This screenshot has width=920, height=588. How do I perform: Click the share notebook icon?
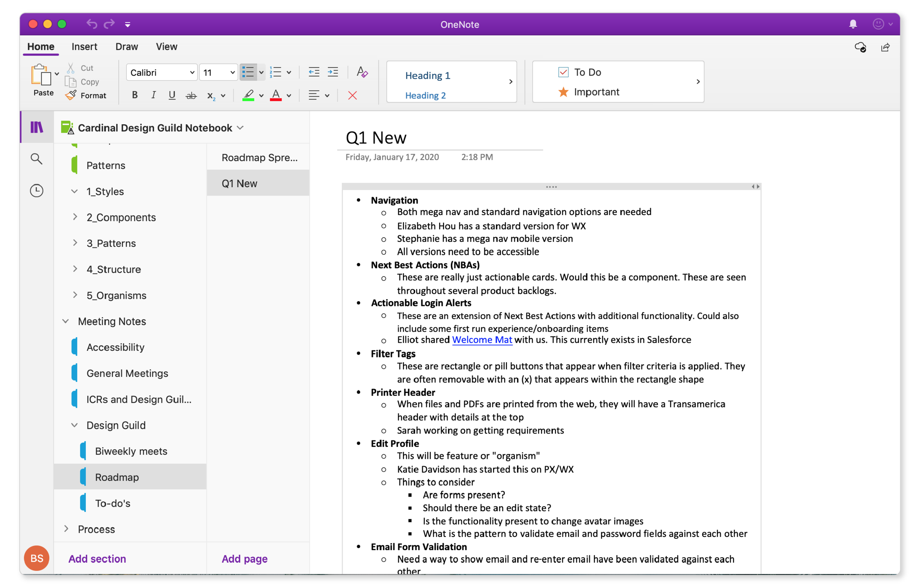[x=885, y=47]
